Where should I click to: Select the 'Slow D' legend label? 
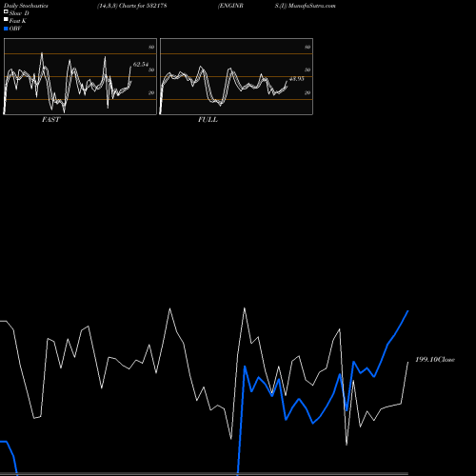point(19,13)
